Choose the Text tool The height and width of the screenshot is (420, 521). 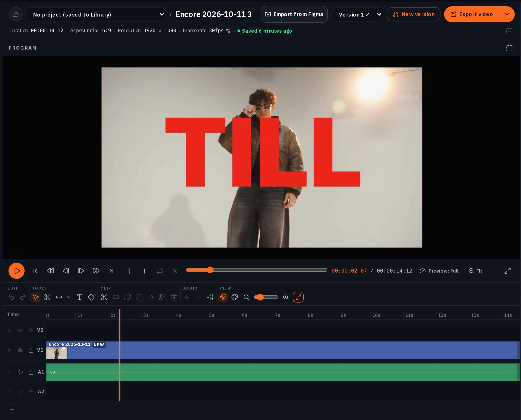pos(79,297)
